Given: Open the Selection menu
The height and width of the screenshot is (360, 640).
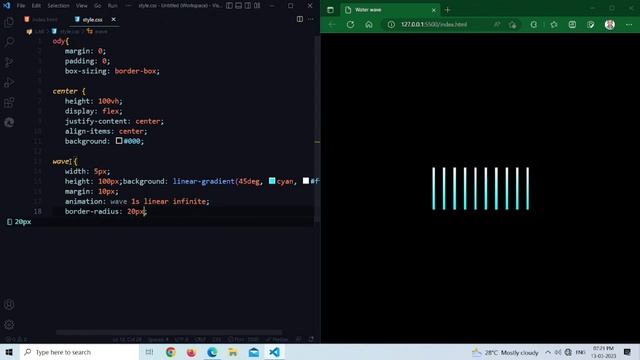Looking at the screenshot, I should [x=58, y=6].
